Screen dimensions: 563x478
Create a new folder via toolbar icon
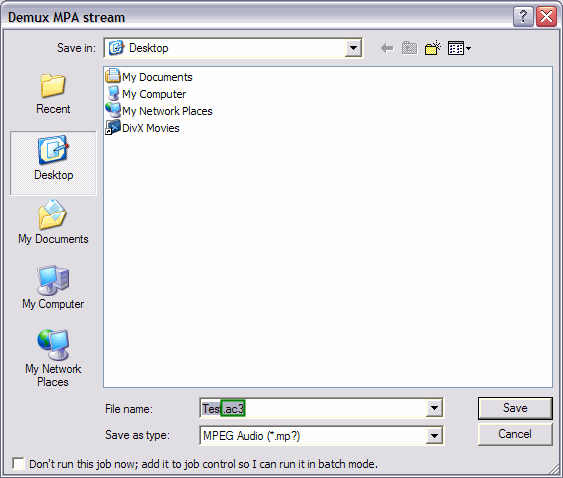433,48
